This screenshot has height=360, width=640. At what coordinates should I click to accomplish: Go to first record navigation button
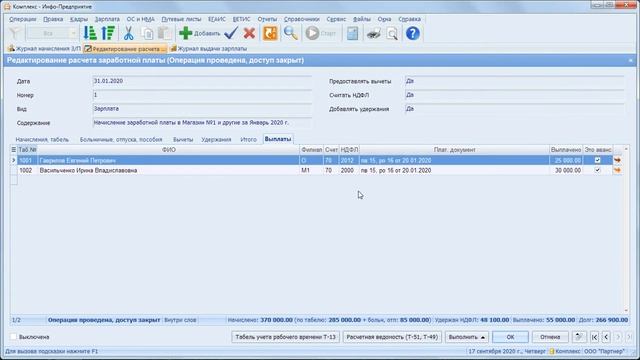point(594,337)
